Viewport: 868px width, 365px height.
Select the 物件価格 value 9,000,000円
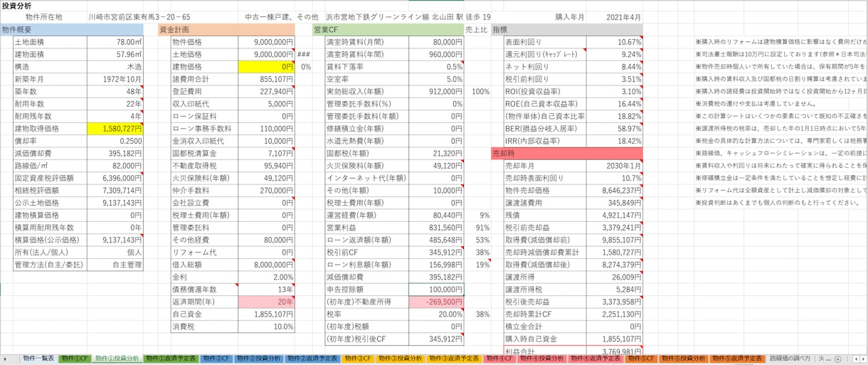[x=265, y=42]
